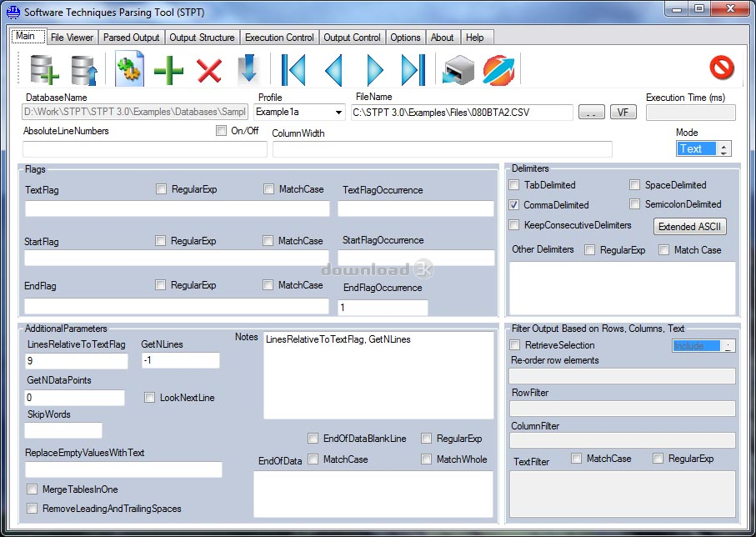Enable MatchCase for StartFlag
This screenshot has height=537, width=756.
coord(268,240)
